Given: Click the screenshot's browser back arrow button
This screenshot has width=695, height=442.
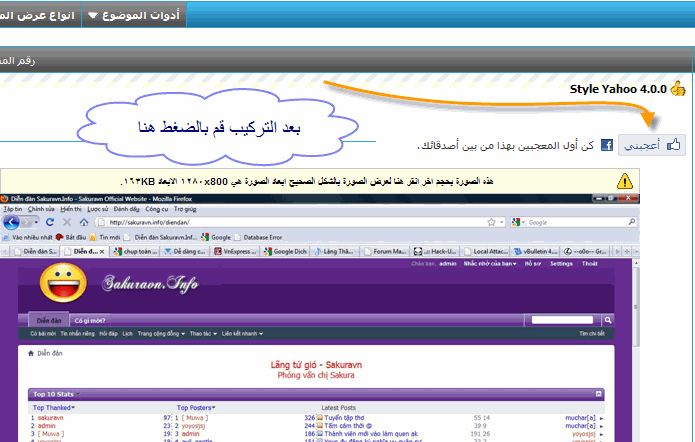Looking at the screenshot, I should (12, 221).
